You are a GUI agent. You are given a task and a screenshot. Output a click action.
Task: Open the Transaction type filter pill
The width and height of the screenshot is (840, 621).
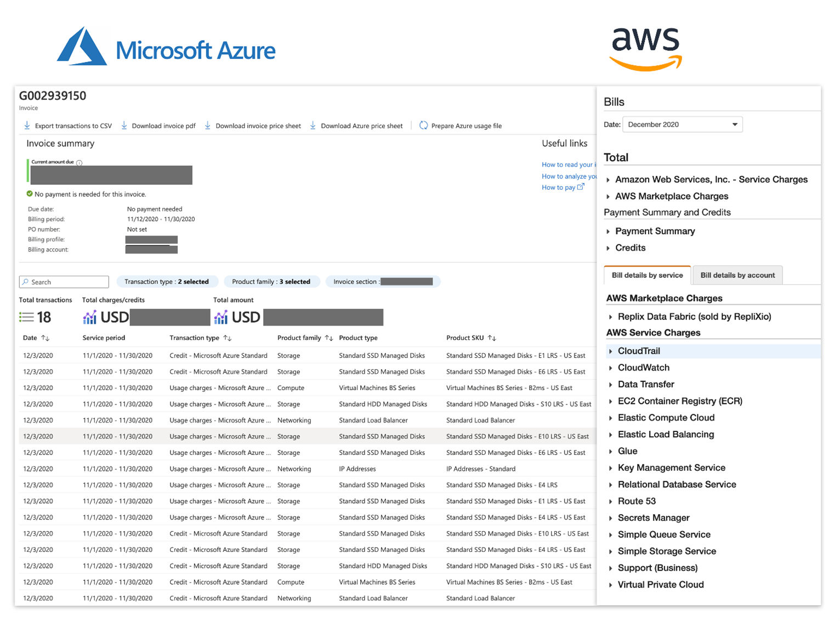[x=167, y=282]
